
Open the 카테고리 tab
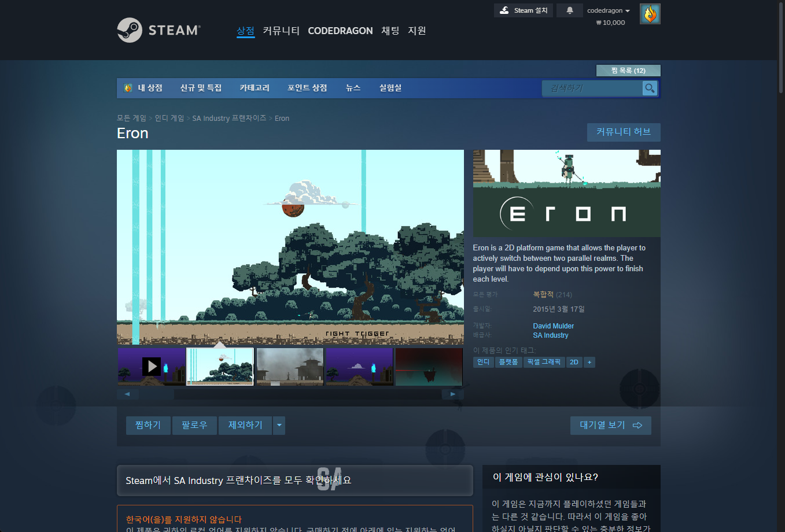[x=255, y=88]
